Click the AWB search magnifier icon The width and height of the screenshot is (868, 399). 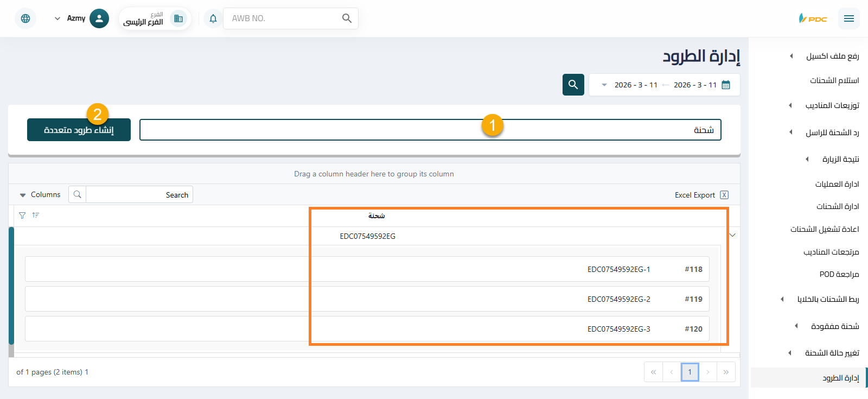pos(347,18)
